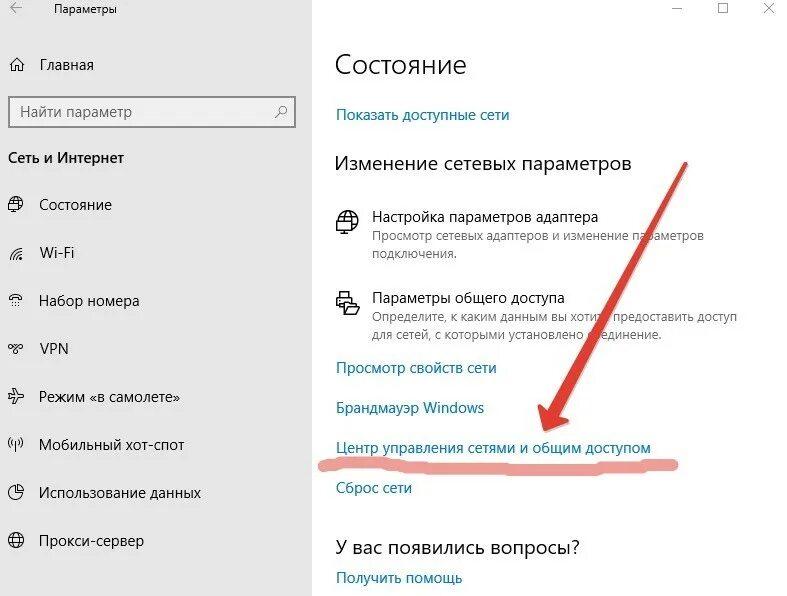Click the VPN icon in the sidebar
Viewport: 787px width, 596px height.
[16, 348]
